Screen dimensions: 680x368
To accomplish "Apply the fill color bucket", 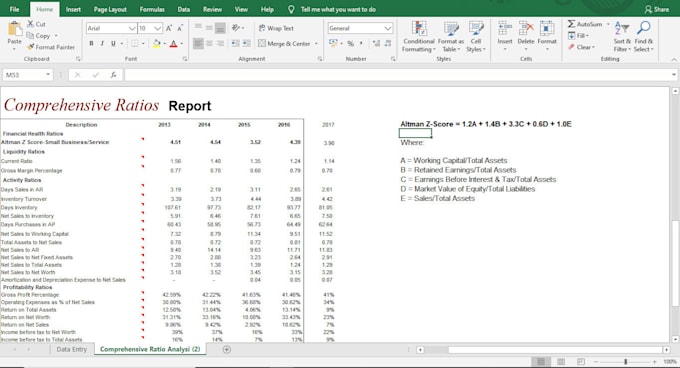I will (157, 43).
